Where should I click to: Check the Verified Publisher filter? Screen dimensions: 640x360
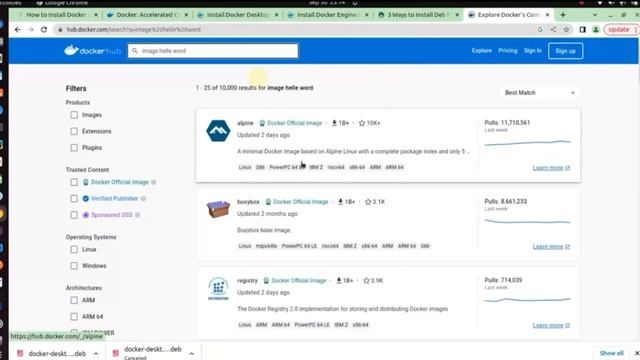[74, 198]
